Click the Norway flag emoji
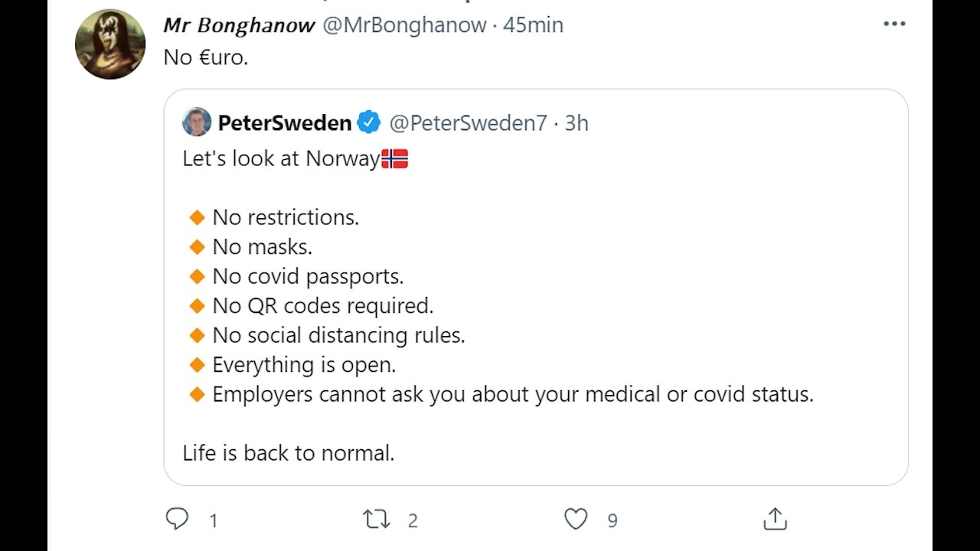The height and width of the screenshot is (551, 980). click(x=394, y=158)
